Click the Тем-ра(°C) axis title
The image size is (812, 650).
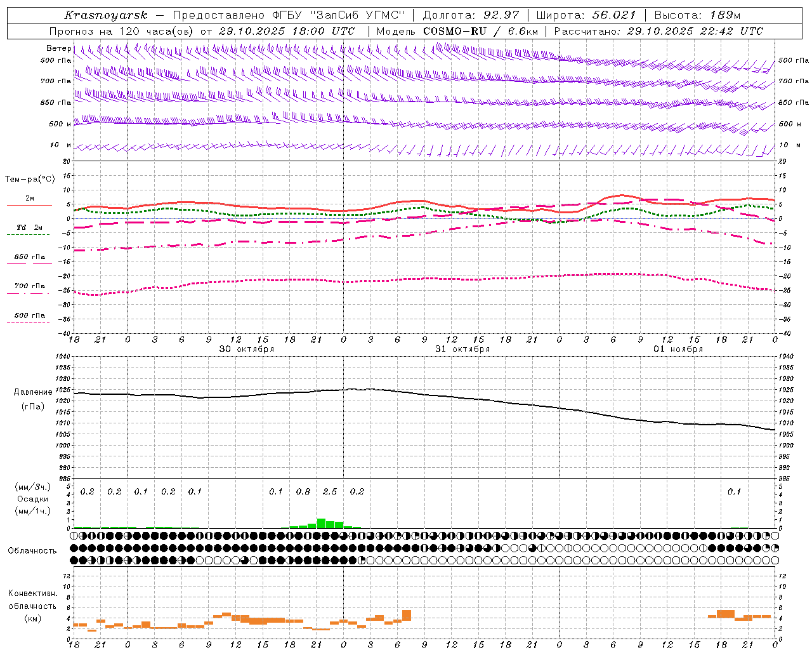click(x=30, y=180)
